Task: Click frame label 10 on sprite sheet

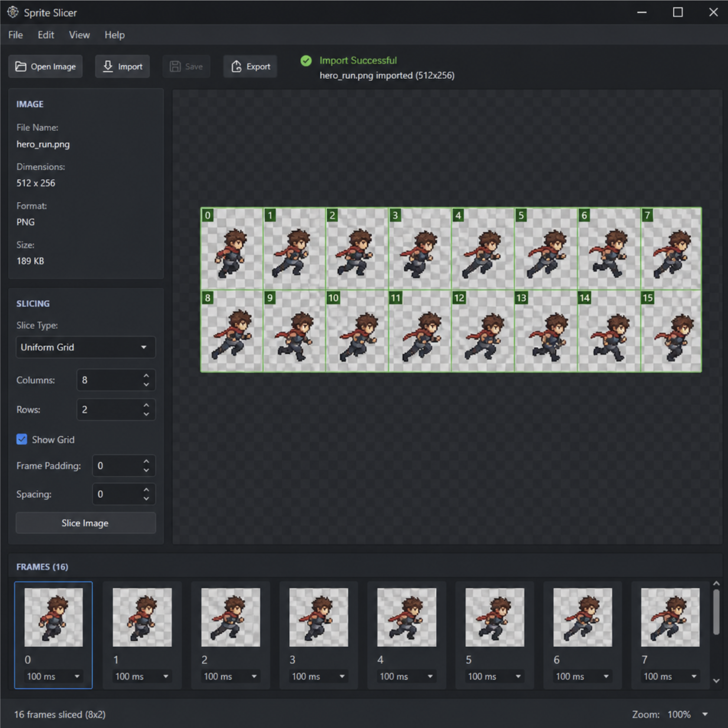Action: pos(333,298)
